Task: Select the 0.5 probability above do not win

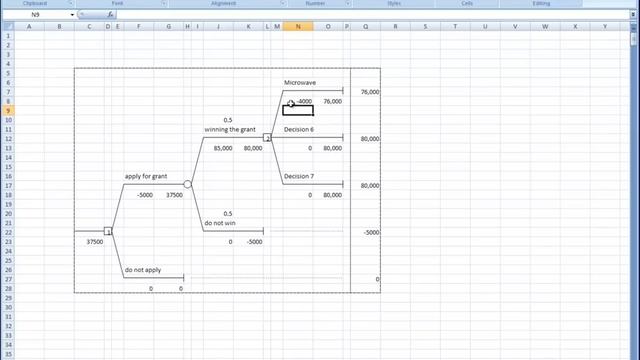Action: coord(228,214)
